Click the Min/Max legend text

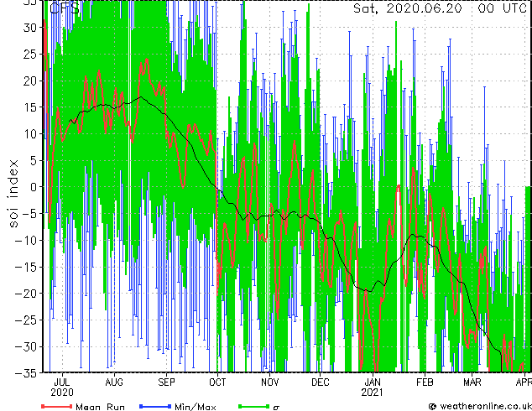195,407
